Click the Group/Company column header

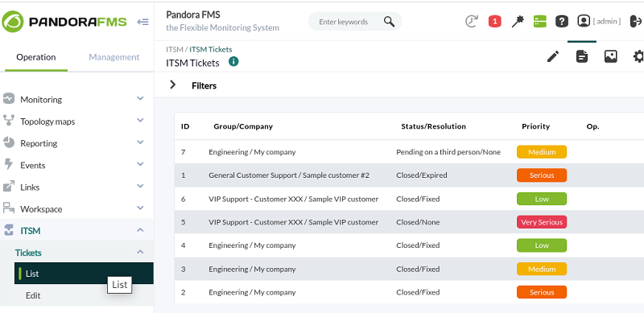pos(243,126)
